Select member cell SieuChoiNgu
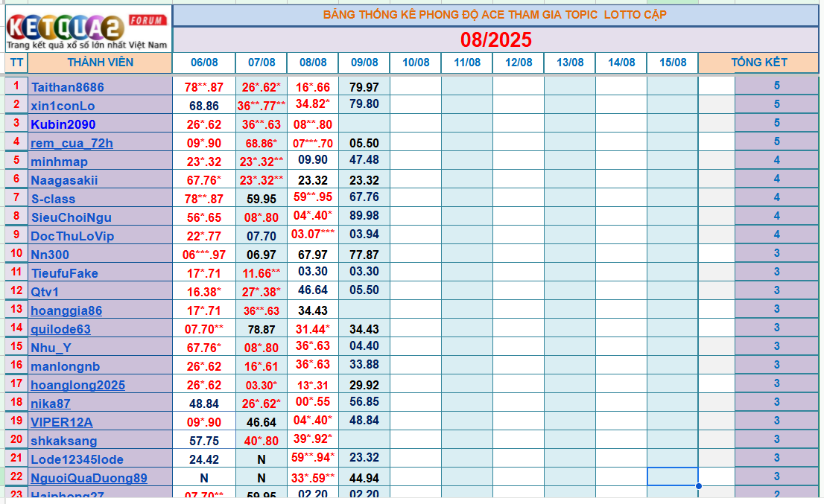 point(100,217)
